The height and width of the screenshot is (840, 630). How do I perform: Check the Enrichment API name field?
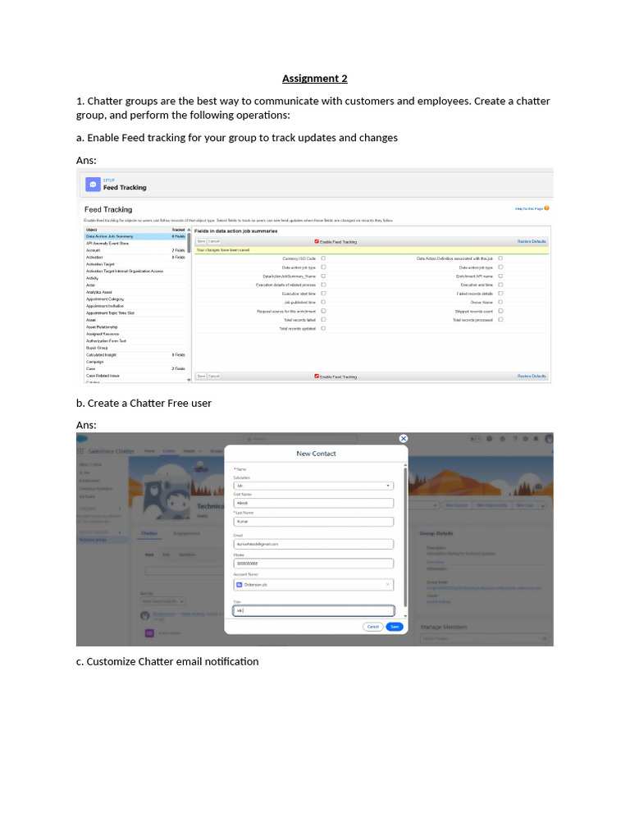point(501,276)
